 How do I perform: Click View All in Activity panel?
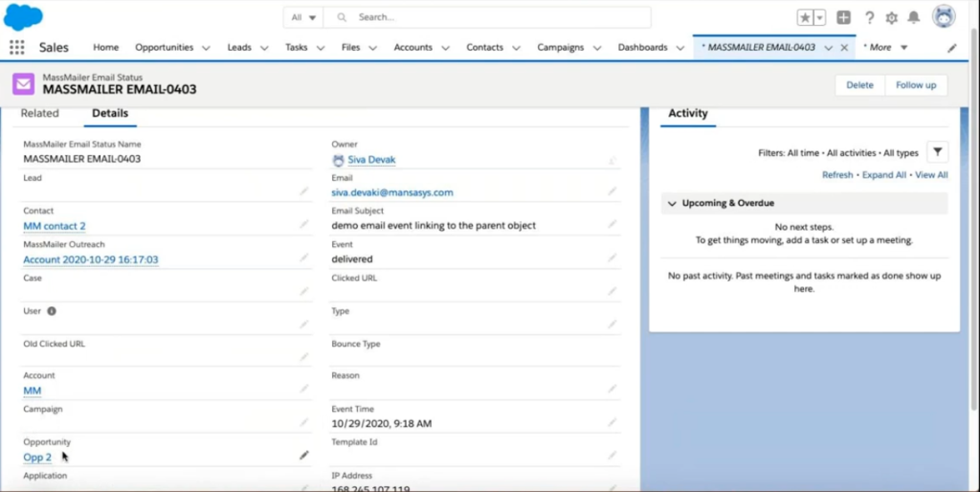click(x=931, y=175)
